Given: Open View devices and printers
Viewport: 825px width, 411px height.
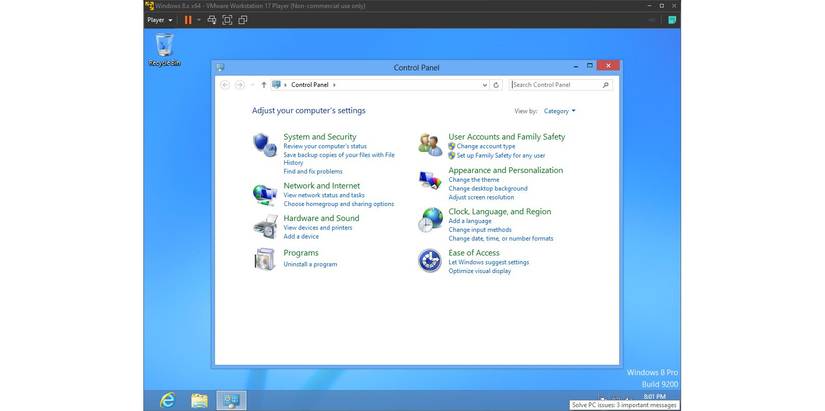Looking at the screenshot, I should (x=318, y=228).
